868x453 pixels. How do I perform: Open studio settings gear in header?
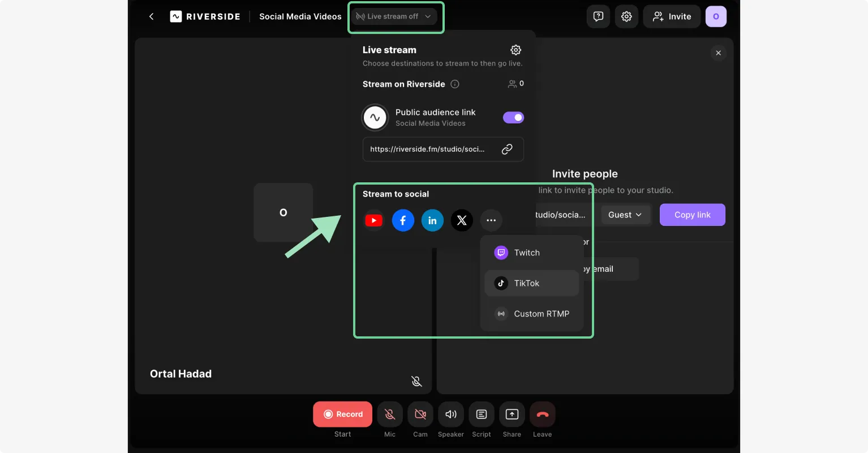[626, 16]
